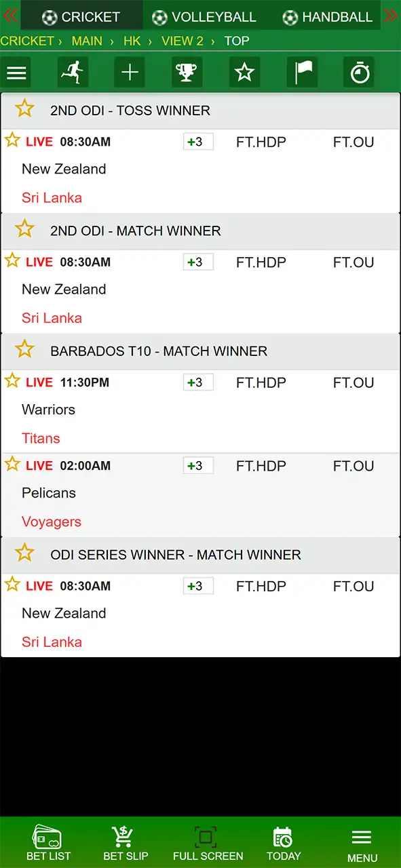This screenshot has height=868, width=401.
Task: Select the running sports icon
Action: tap(73, 72)
